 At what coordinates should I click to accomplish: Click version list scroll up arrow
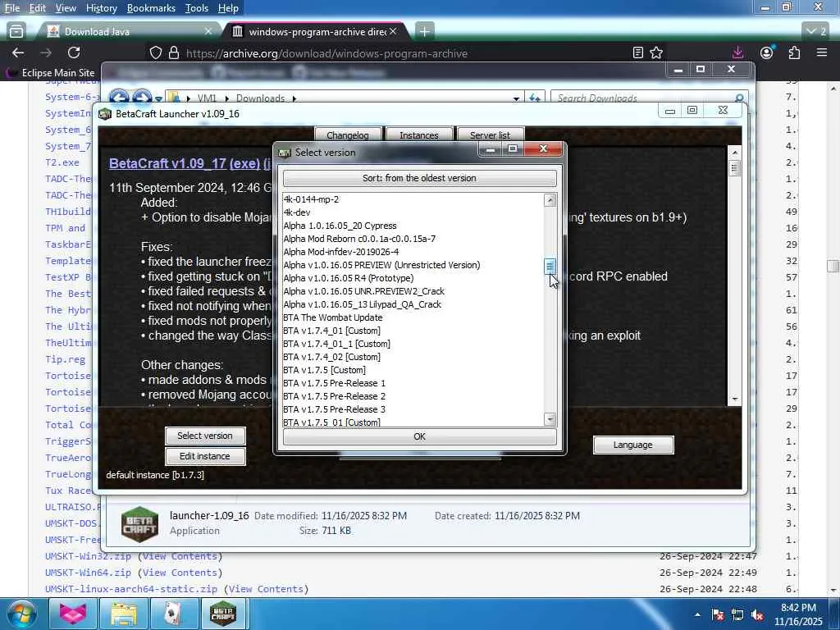click(550, 200)
